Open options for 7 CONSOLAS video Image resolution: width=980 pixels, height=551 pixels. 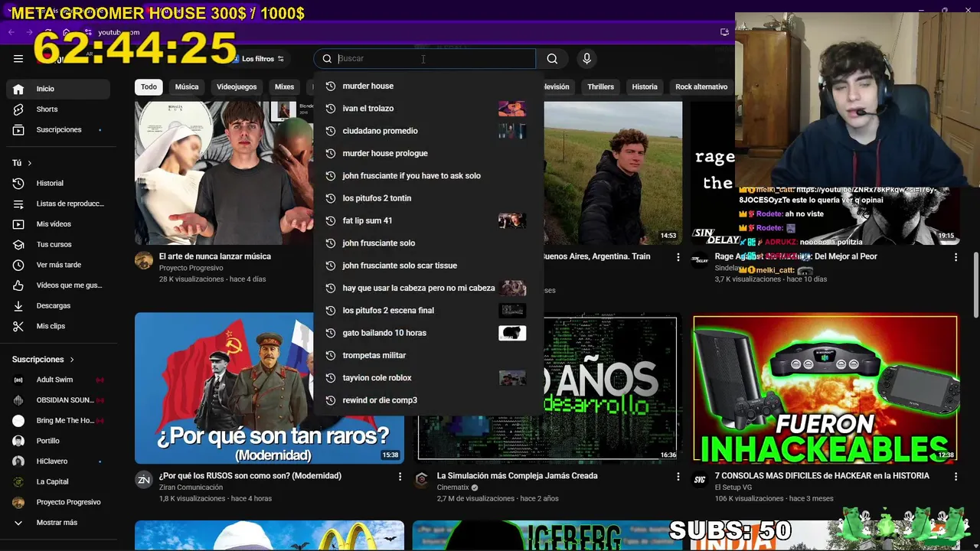point(955,477)
